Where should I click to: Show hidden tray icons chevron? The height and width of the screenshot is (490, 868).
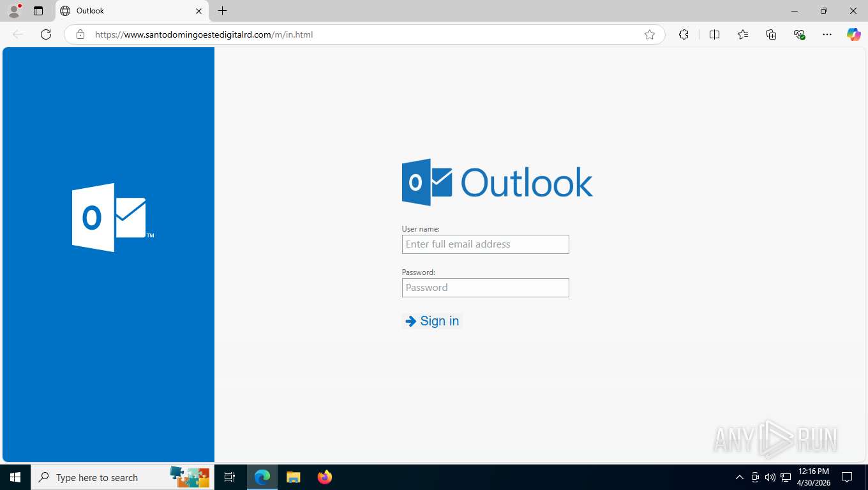point(740,477)
